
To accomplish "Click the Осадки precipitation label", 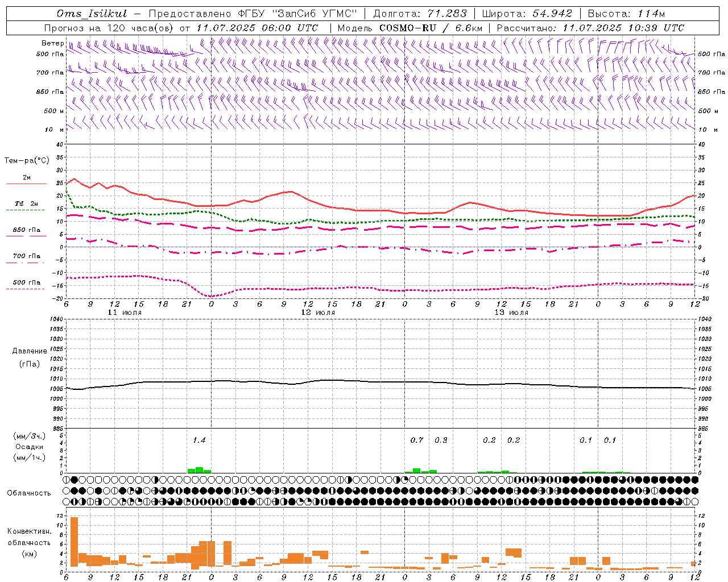I will click(30, 447).
